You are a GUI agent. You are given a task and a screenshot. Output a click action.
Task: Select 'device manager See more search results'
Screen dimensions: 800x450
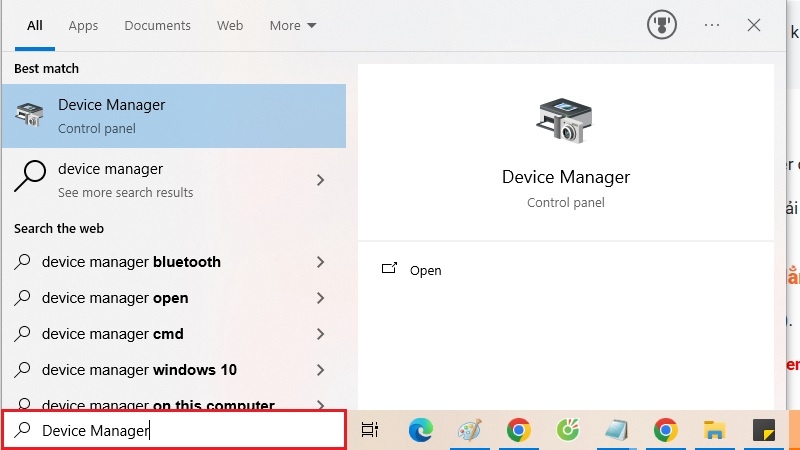174,180
